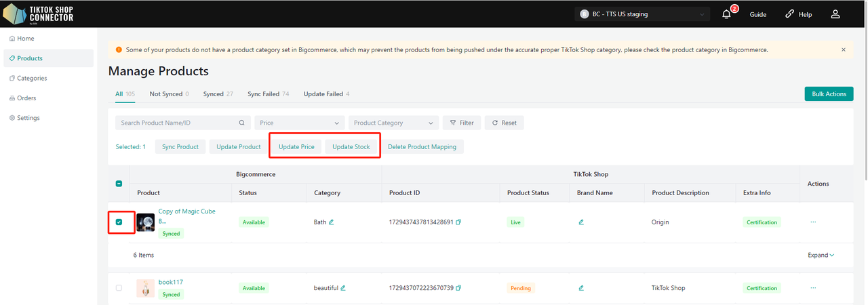Click the 6 Items text

[144, 255]
